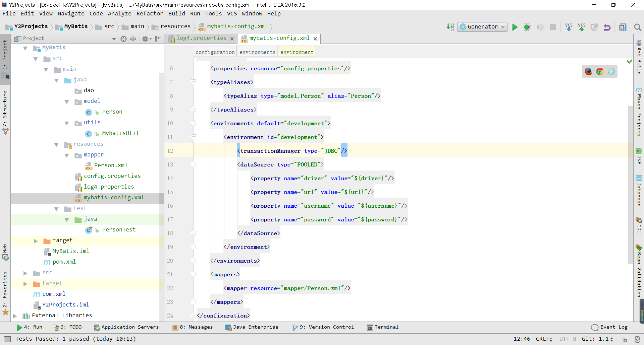644x345 pixels.
Task: Click the editor vertical scrollbar
Action: (x=630, y=184)
